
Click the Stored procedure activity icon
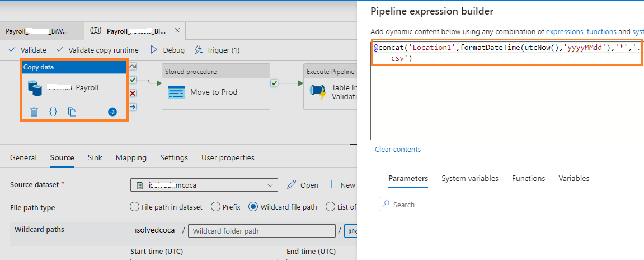176,92
